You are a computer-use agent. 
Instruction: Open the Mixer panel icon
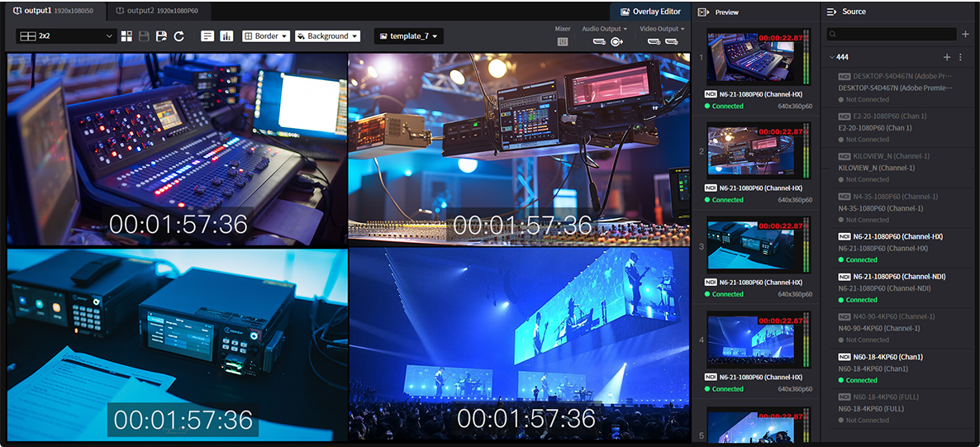pos(563,41)
